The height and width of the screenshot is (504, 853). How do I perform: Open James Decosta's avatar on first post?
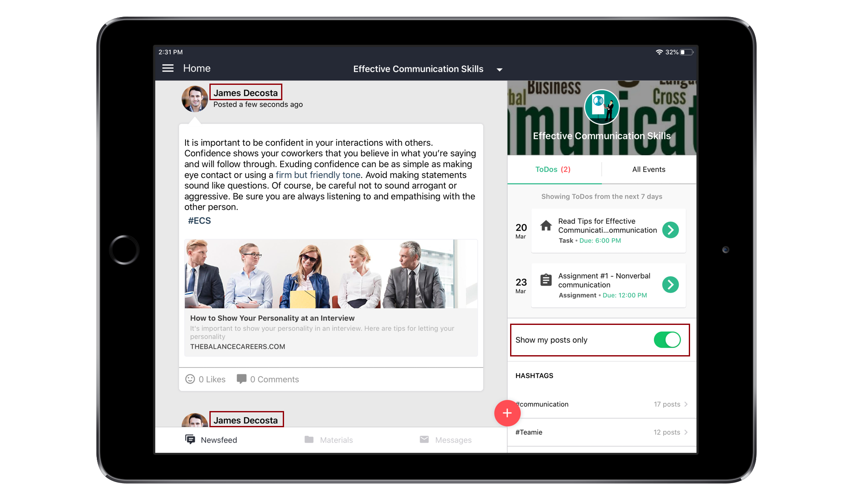(x=194, y=99)
